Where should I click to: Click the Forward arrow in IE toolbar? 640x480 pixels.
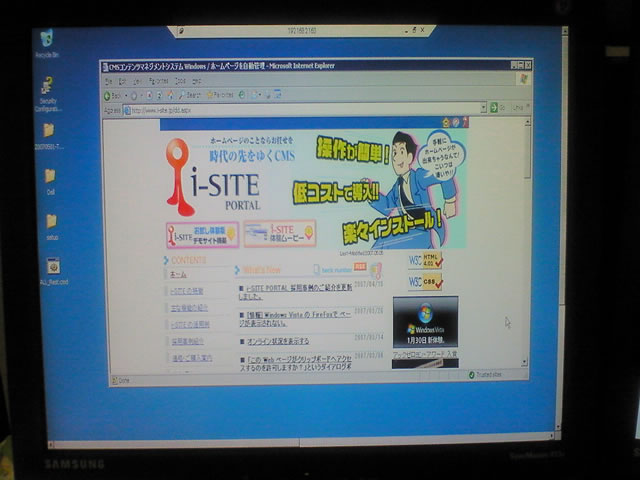tap(134, 96)
